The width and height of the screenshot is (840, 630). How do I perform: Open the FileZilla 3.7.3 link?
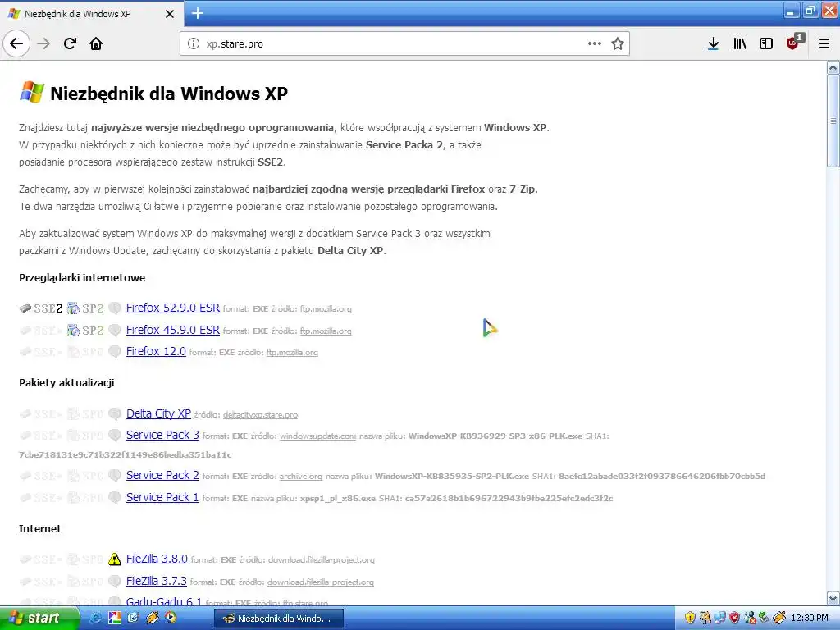(x=157, y=581)
